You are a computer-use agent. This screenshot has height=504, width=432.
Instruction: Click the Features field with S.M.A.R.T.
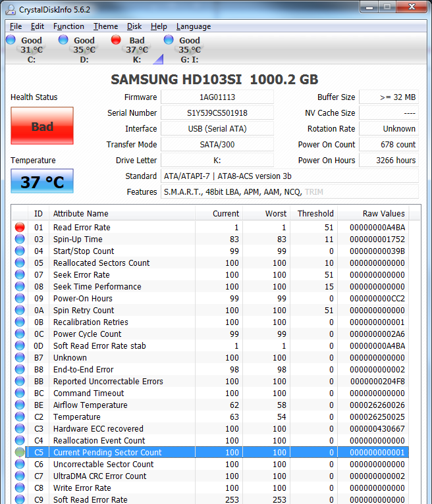click(x=290, y=191)
